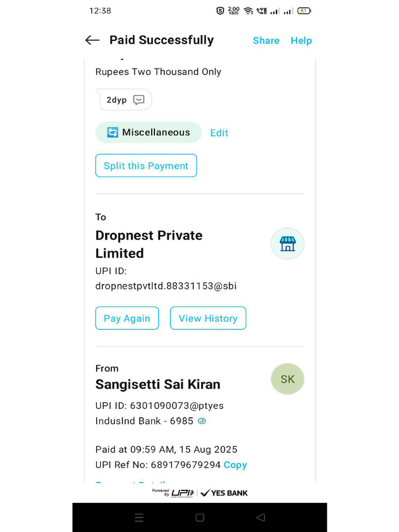Edit the Miscellaneous category
The height and width of the screenshot is (532, 399).
click(219, 133)
